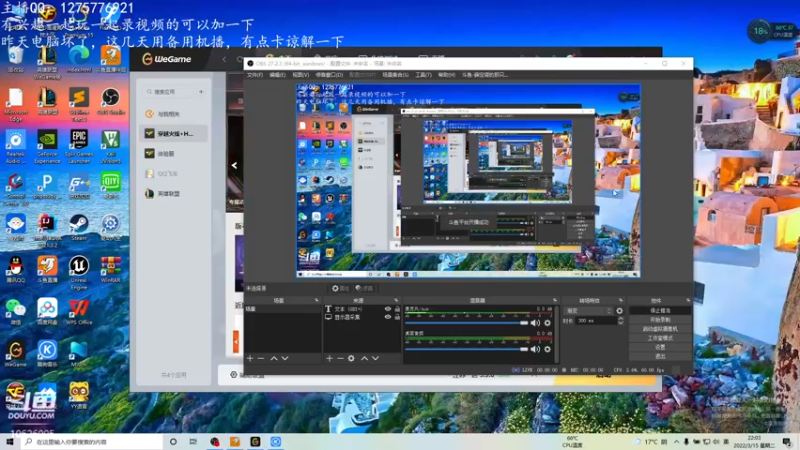Toggle visibility of display capture source
This screenshot has width=800, height=450.
(388, 317)
